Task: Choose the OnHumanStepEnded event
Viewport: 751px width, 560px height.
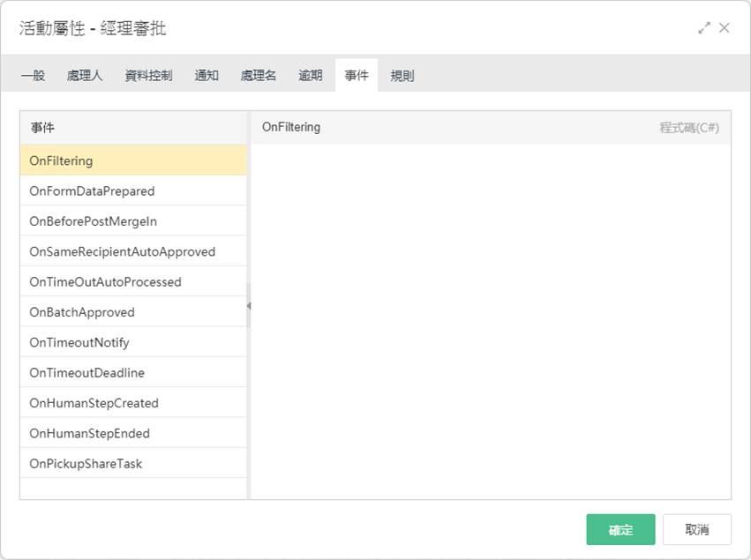Action: [133, 433]
